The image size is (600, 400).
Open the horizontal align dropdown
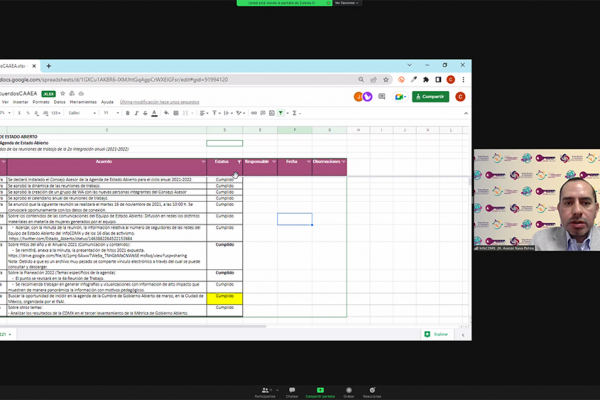[204, 113]
